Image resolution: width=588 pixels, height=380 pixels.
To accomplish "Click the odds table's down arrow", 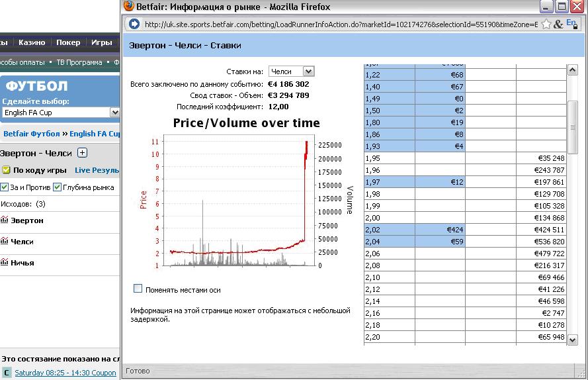I will click(x=572, y=340).
